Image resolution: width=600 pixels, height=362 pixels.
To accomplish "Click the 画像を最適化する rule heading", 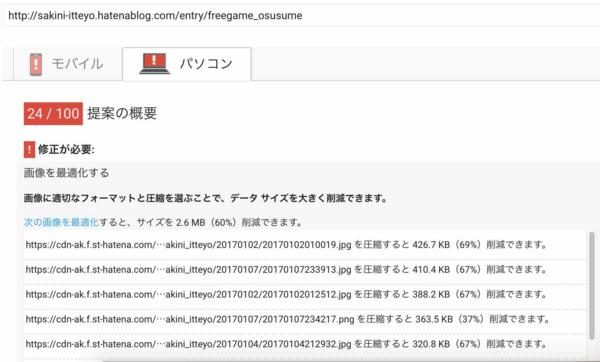I will [67, 173].
